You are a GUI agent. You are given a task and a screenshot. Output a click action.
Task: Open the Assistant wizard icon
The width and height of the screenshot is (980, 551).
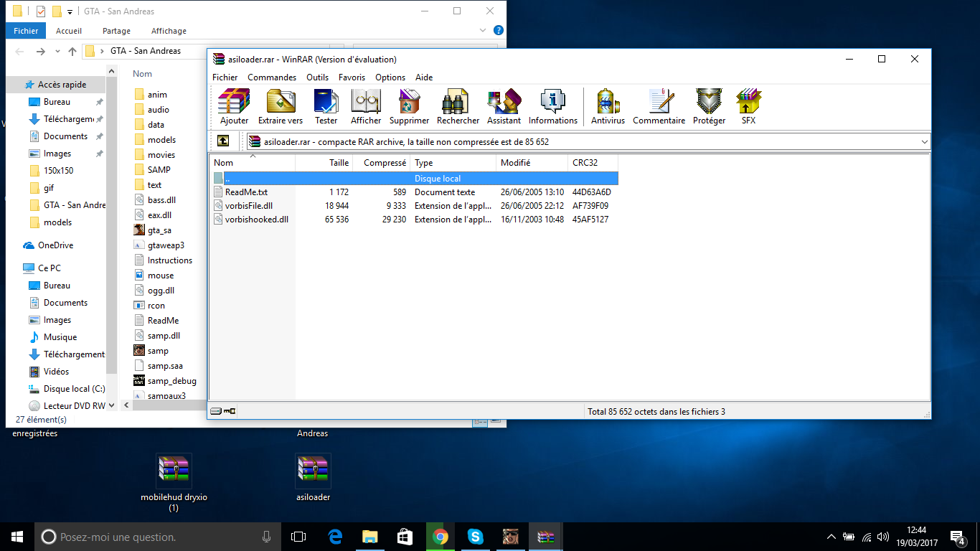[x=504, y=107]
